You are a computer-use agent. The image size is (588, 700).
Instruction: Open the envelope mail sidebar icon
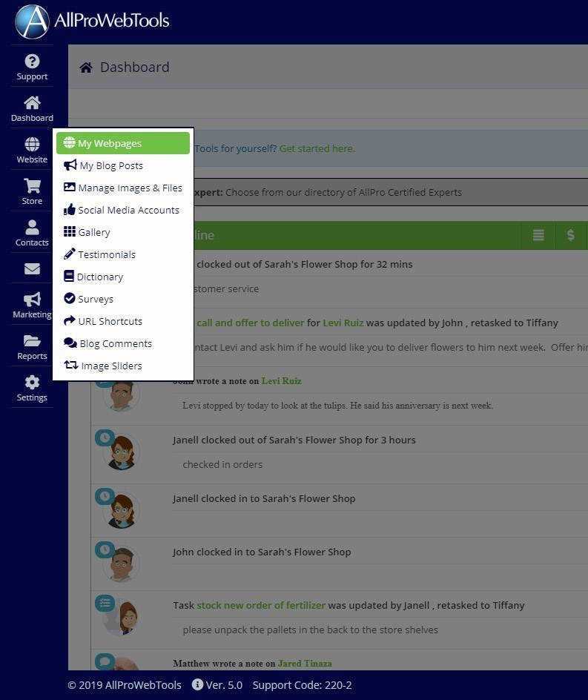32,268
